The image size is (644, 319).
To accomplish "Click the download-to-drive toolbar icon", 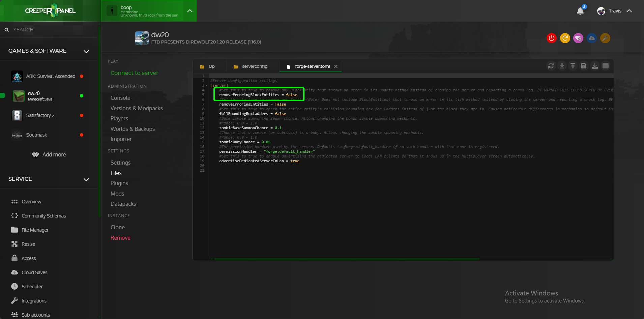I will pyautogui.click(x=595, y=66).
